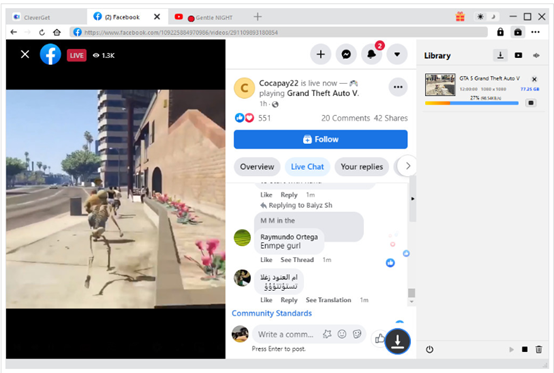
Task: Close the Facebook browser tab
Action: coord(157,17)
